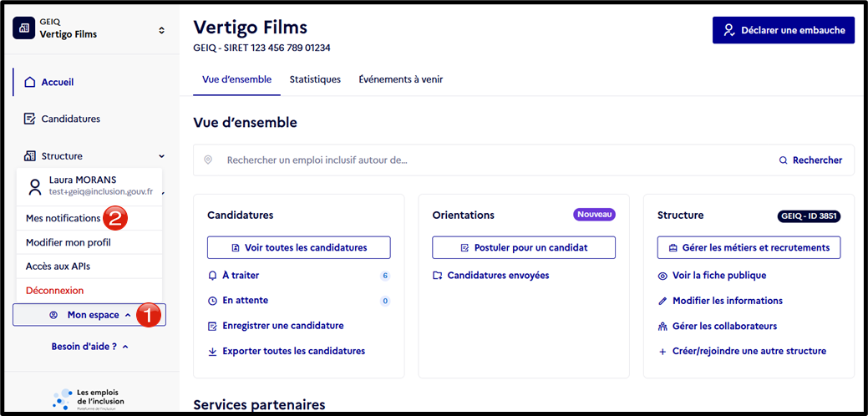The image size is (868, 416).
Task: Click the bell icon next to À traiter
Action: click(x=212, y=276)
